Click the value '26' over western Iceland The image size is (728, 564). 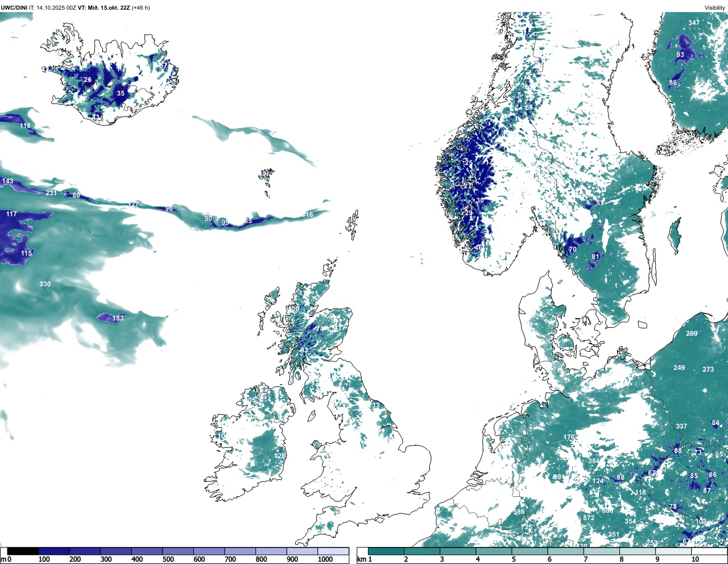(x=88, y=80)
